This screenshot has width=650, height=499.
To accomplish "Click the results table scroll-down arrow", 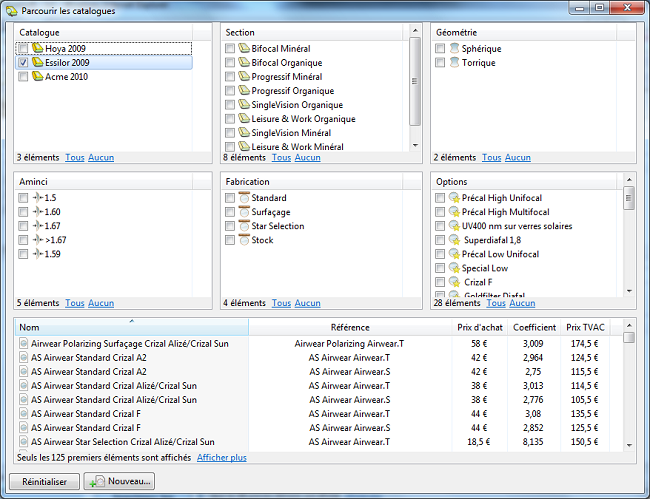I will 629,445.
